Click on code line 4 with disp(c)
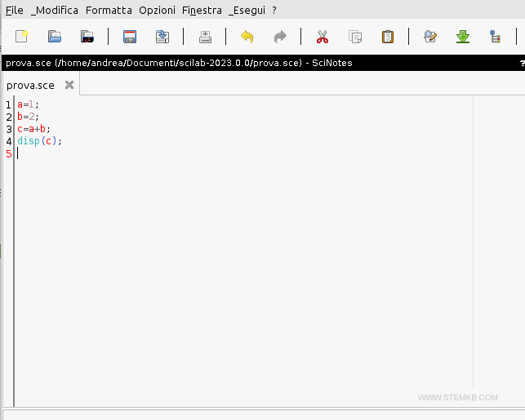Screen dimensions: 525x420 (39, 141)
